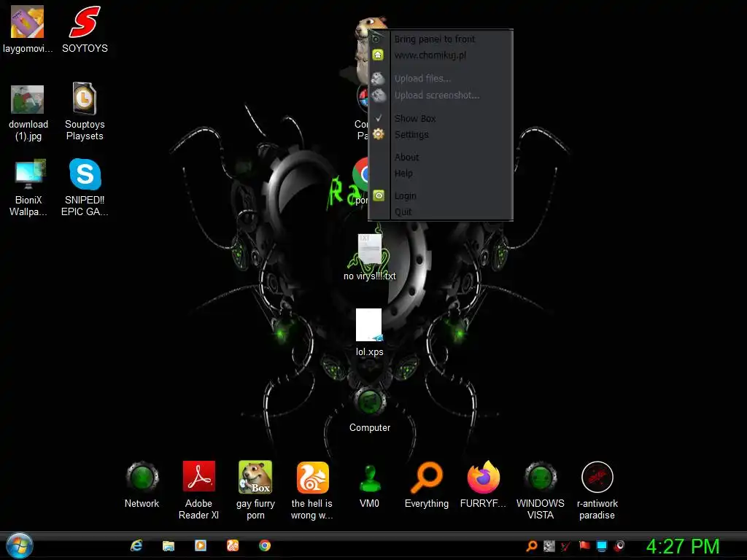Select the Computer desktop icon
This screenshot has height=560, width=747.
(x=370, y=411)
